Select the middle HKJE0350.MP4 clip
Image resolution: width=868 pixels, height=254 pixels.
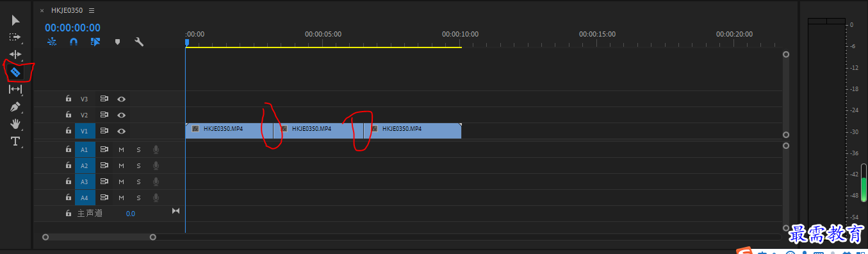[318, 131]
